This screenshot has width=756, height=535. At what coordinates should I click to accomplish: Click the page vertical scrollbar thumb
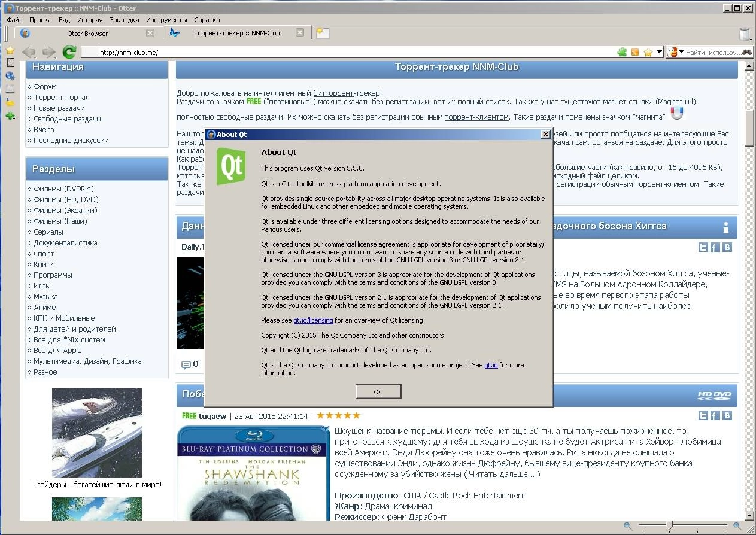tap(749, 127)
